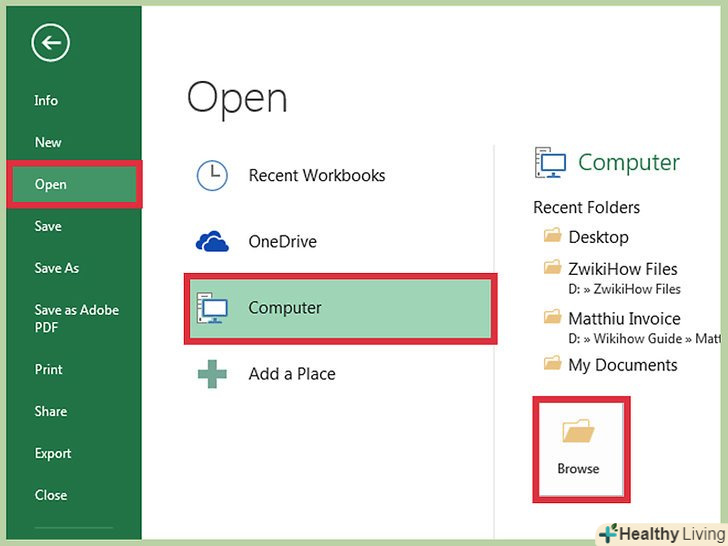Image resolution: width=728 pixels, height=546 pixels.
Task: Select New in the sidebar
Action: 48,142
